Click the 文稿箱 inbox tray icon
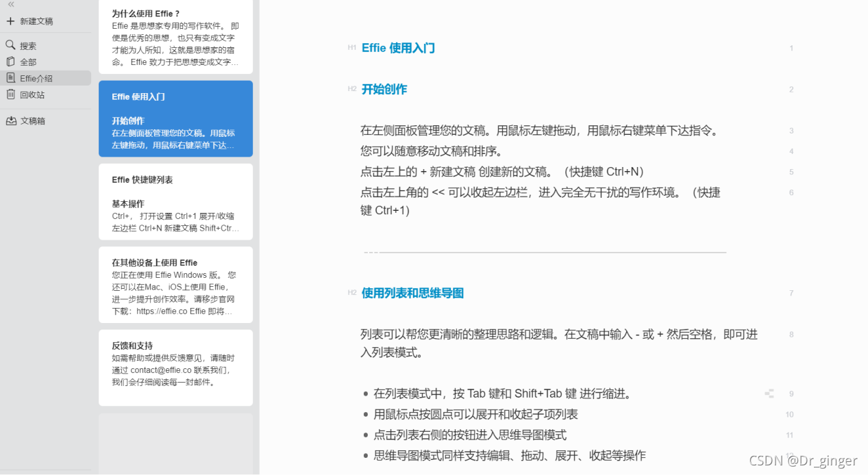The height and width of the screenshot is (475, 868). point(11,120)
